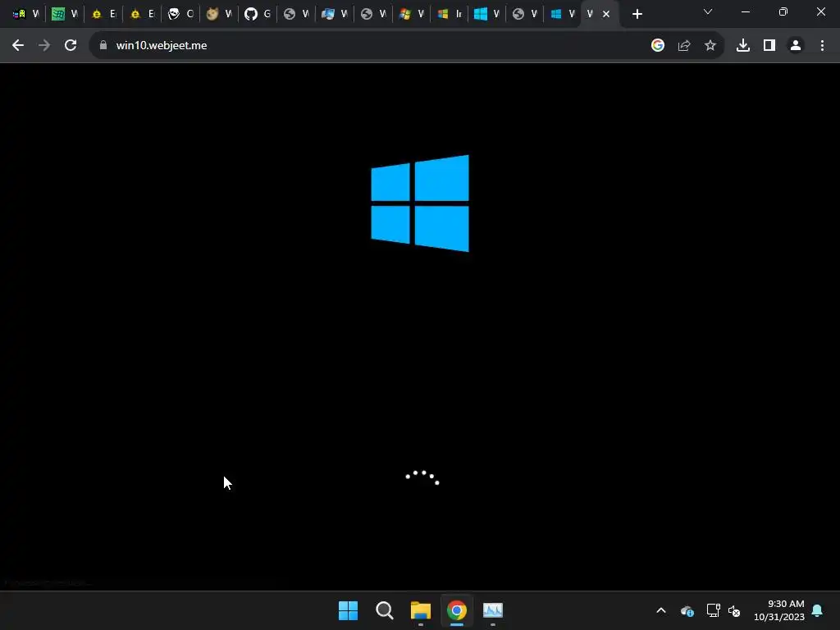Screen dimensions: 840x630
Task: Open Windows taskbar search
Action: pos(385,610)
